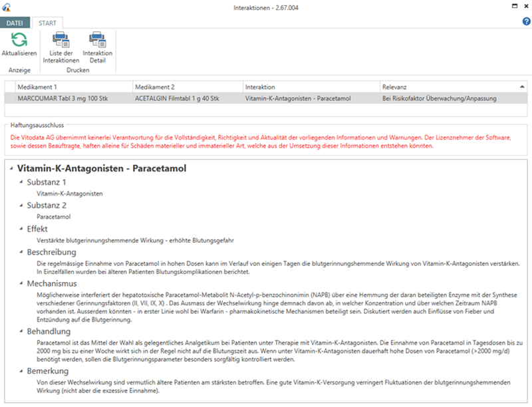
Task: Maximize the Interaktionen window
Action: coord(515,6)
